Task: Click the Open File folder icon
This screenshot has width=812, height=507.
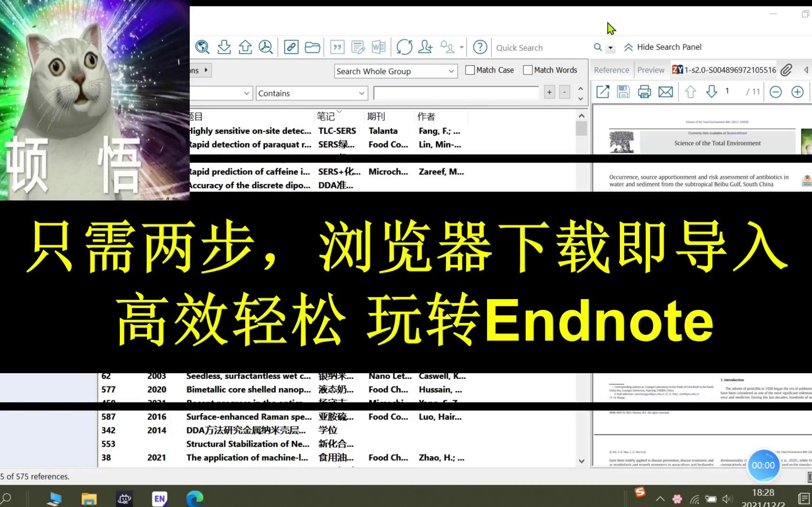Action: coord(312,47)
